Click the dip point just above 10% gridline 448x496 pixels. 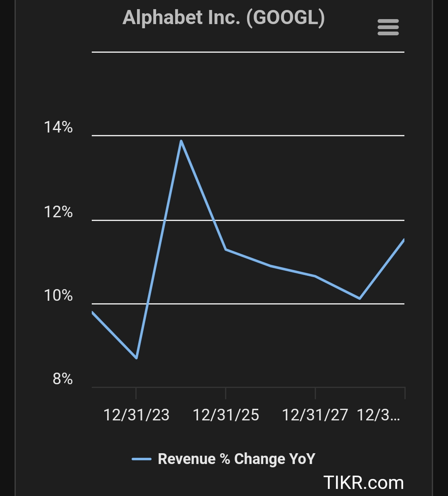pos(360,298)
